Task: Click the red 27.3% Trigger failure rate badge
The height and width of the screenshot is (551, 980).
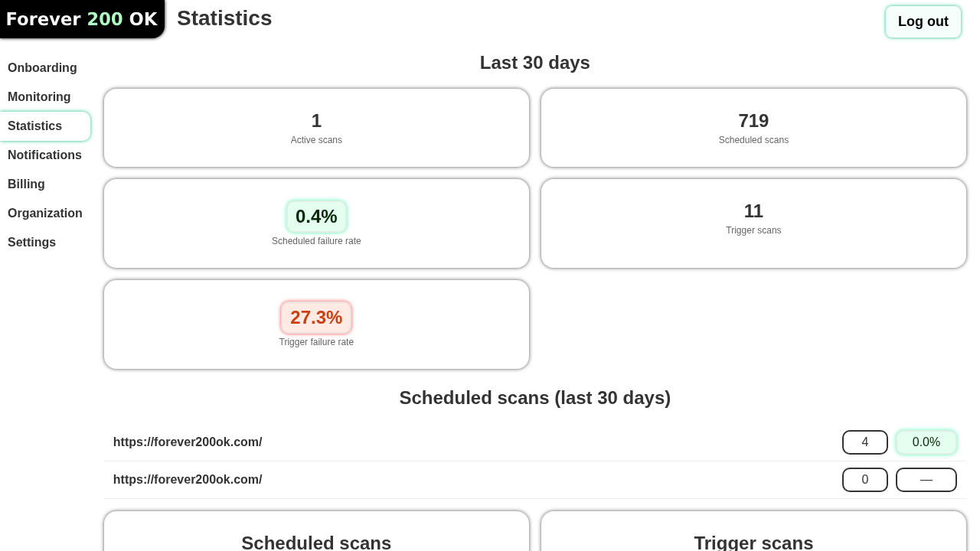Action: 316,318
